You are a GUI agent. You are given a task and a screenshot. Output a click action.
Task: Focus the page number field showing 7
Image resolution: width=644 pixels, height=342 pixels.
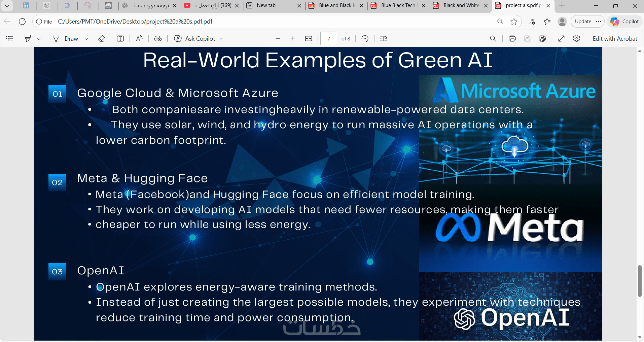(329, 39)
